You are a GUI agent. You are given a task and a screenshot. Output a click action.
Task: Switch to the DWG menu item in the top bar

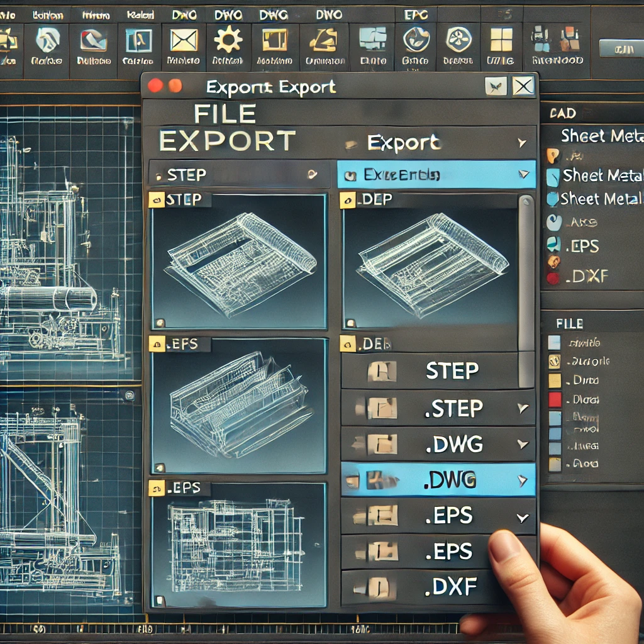click(x=274, y=14)
